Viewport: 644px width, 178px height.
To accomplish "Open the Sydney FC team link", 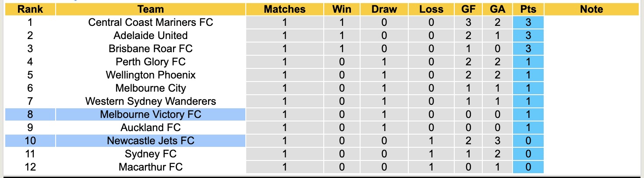I will pyautogui.click(x=150, y=154).
